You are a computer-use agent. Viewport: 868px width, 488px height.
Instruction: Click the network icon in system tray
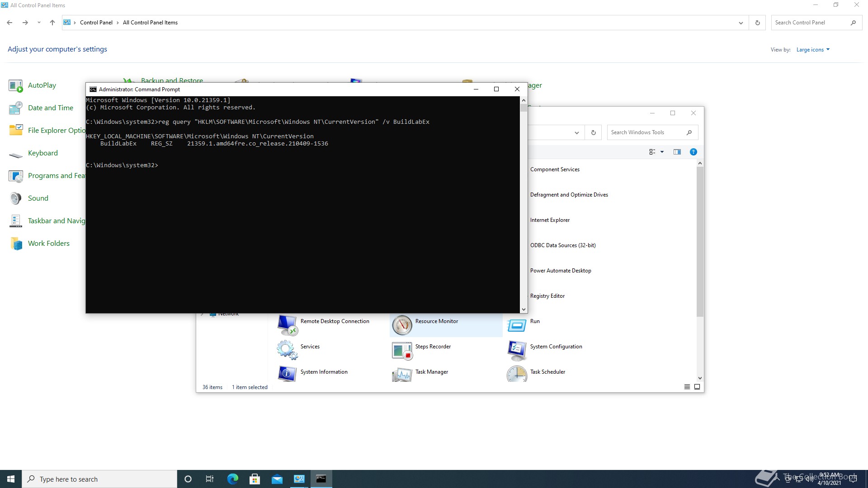(x=799, y=479)
